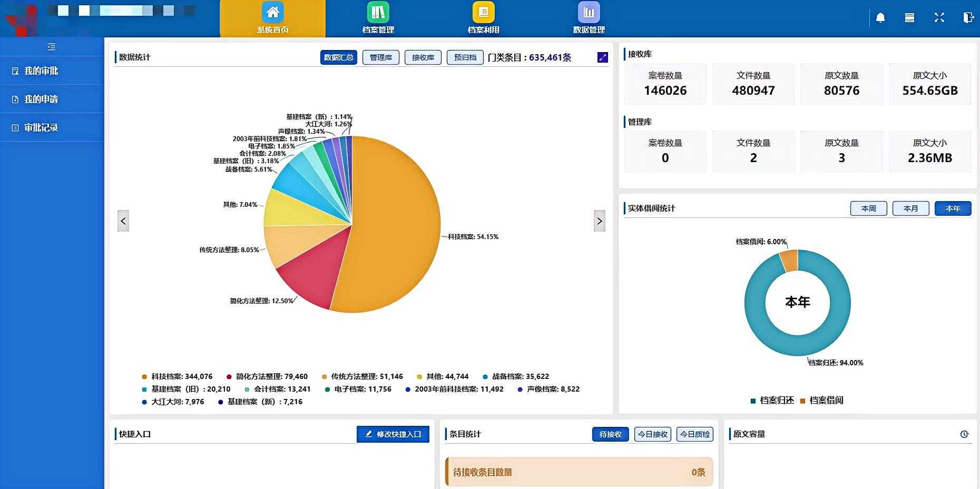Click the 修改快捷入口 button
This screenshot has height=489, width=980.
click(393, 434)
